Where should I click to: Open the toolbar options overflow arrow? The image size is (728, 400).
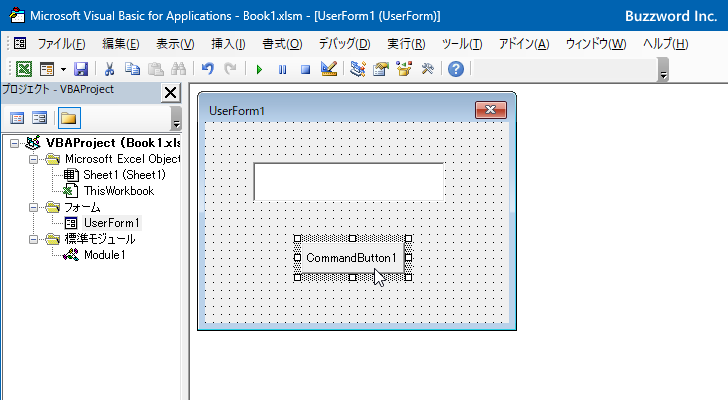coord(663,70)
